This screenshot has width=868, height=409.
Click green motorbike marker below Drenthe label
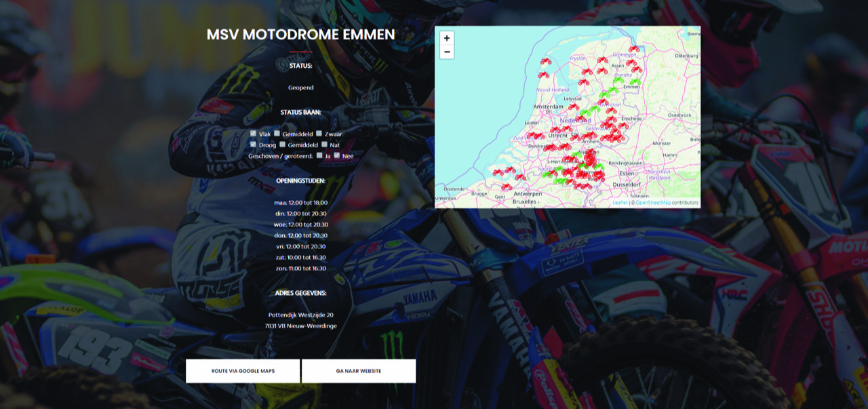click(x=617, y=80)
